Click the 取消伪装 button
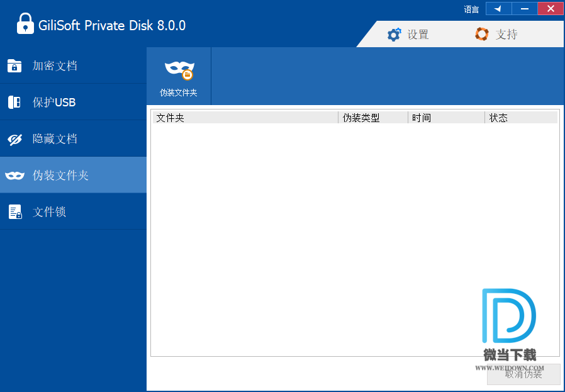565x392 pixels. (x=523, y=374)
